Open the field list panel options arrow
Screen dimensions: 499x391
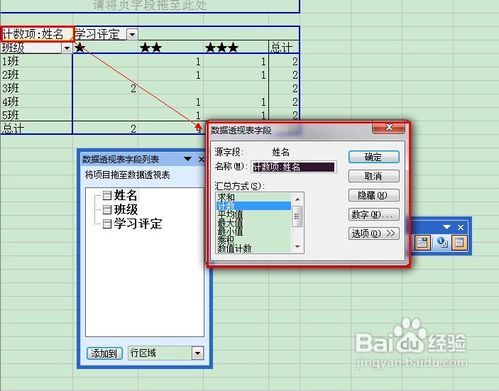point(188,159)
